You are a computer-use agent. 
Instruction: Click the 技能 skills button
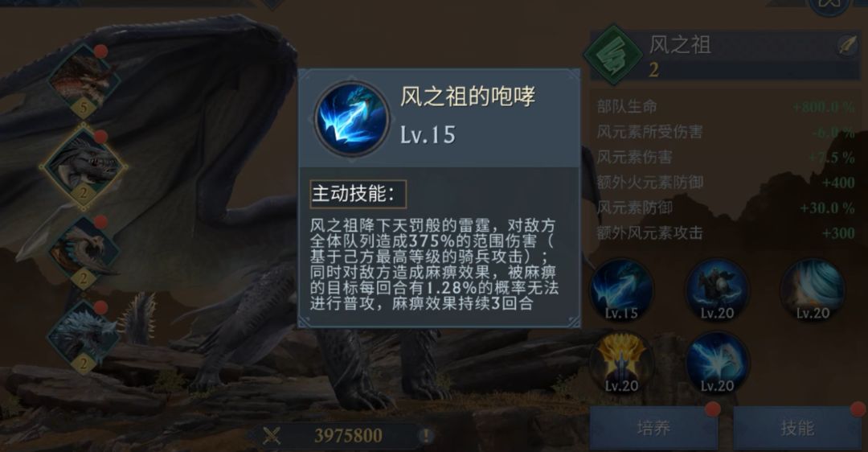point(797,428)
